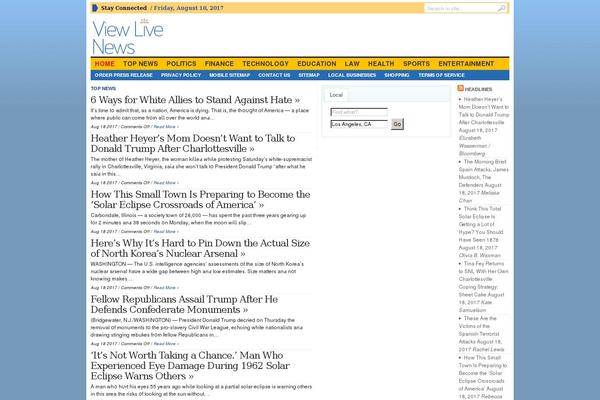Click Read More under Fellow Republicans article

[x=166, y=344]
